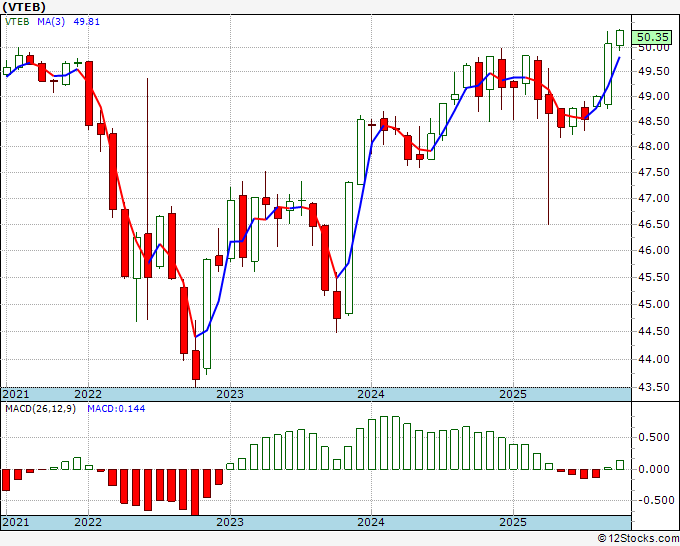
Task: Click 2025 on the price chart timeline
Action: 513,394
